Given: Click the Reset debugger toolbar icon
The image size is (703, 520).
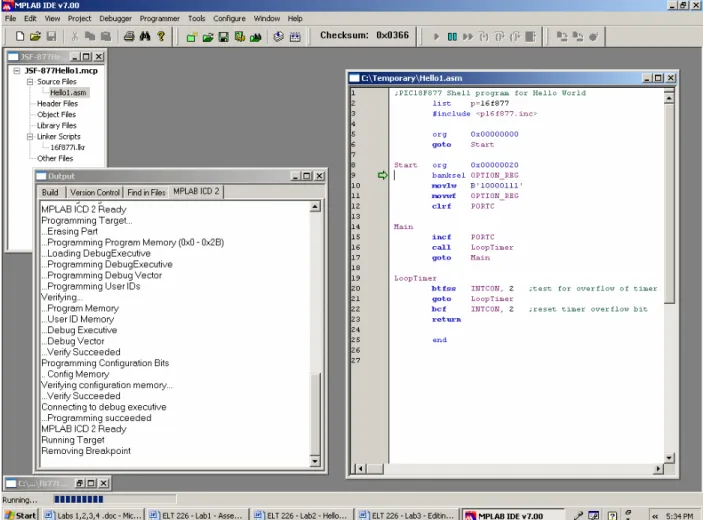Looking at the screenshot, I should point(530,37).
